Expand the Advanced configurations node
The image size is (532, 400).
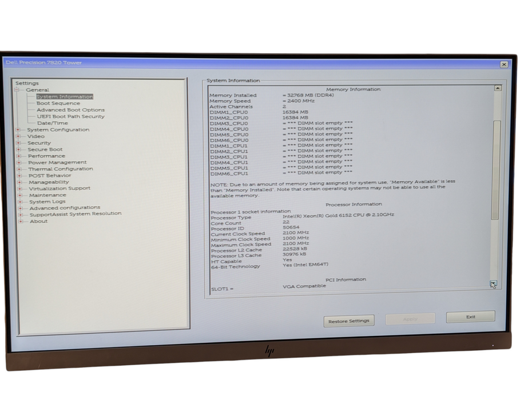(21, 208)
